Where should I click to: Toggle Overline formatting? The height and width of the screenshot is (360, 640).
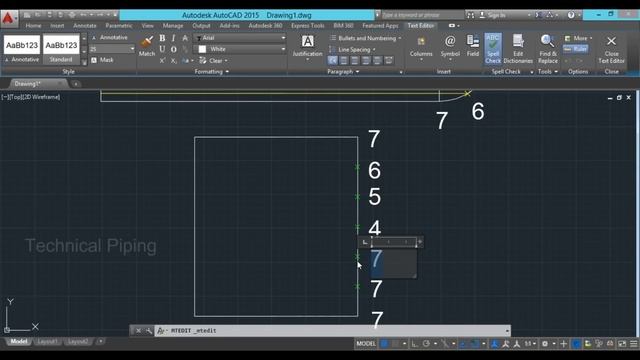coord(173,49)
